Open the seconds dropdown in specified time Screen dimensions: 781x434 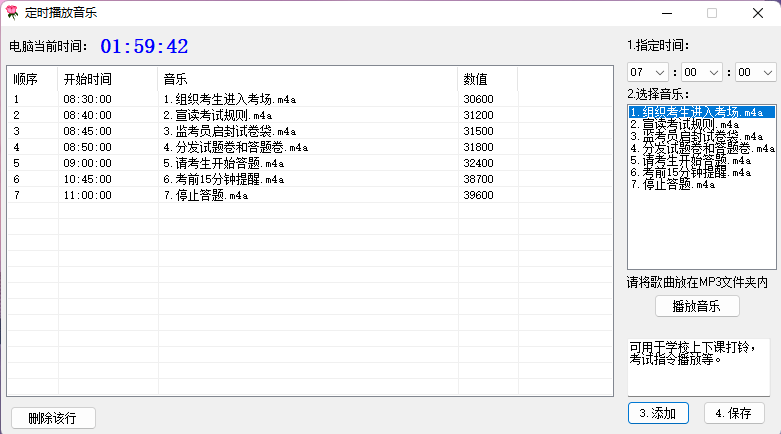(755, 73)
